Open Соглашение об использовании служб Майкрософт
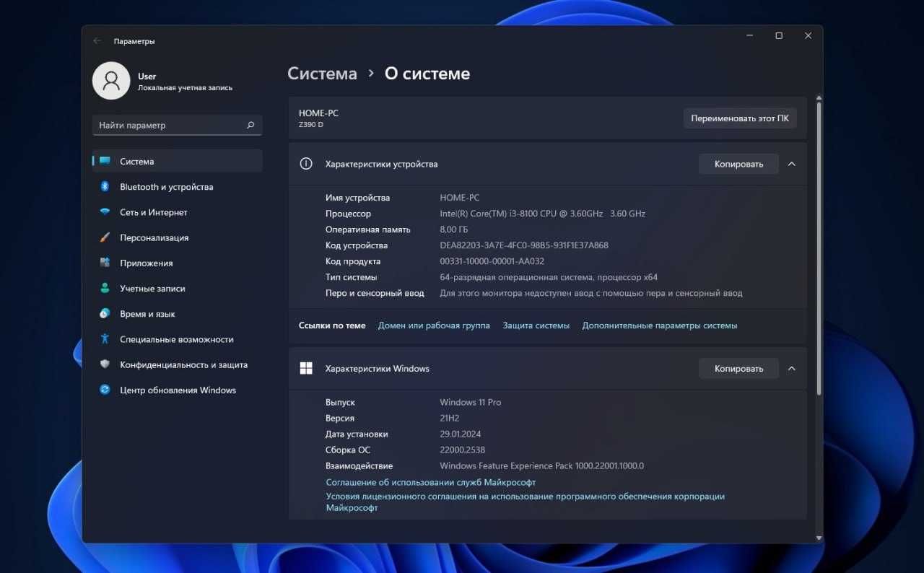The width and height of the screenshot is (924, 573). tap(431, 482)
